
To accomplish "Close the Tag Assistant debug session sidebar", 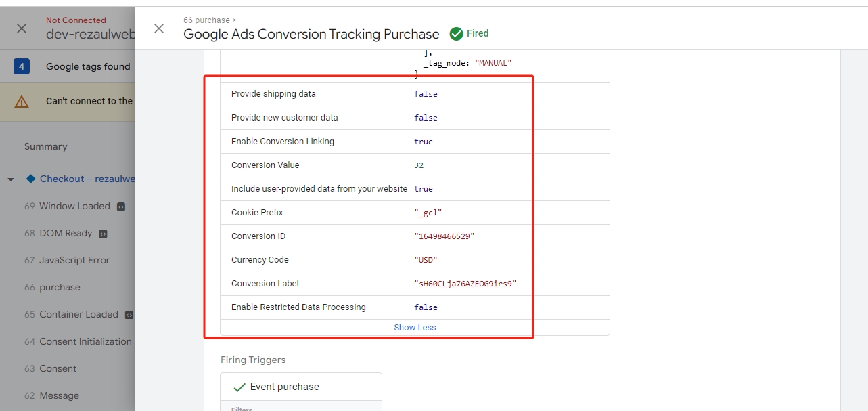I will (x=22, y=28).
